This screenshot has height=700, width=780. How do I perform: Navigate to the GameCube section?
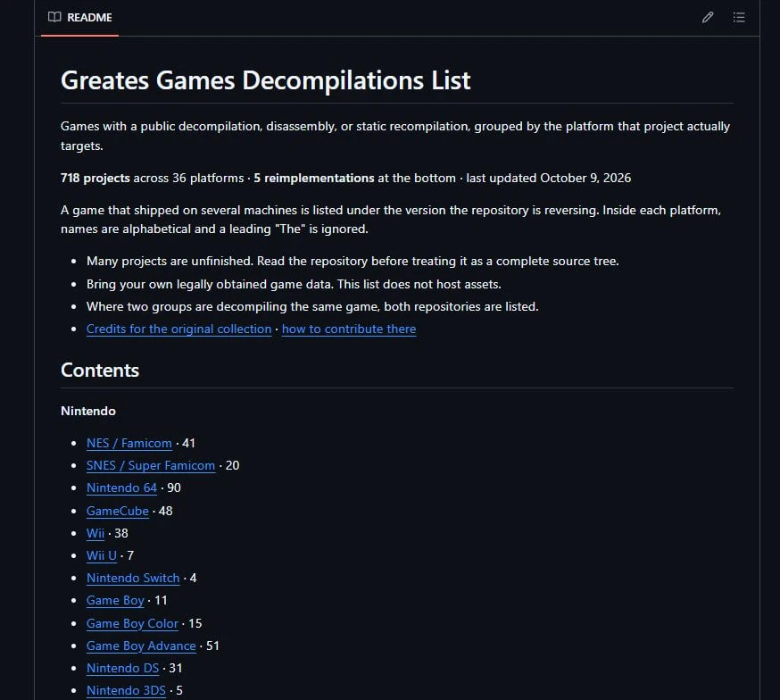pos(118,511)
